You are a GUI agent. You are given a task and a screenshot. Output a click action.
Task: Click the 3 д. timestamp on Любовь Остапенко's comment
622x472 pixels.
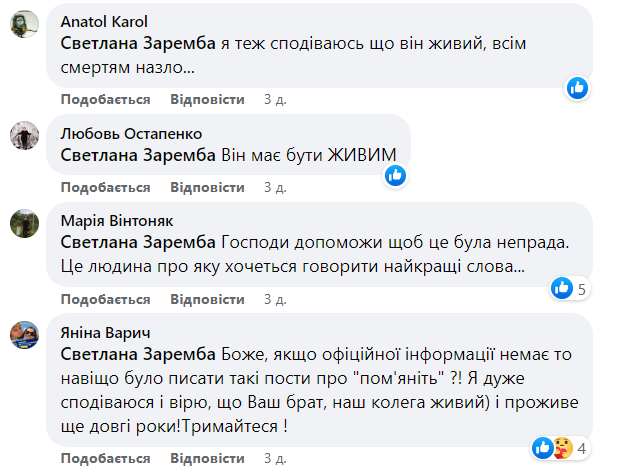(x=275, y=187)
